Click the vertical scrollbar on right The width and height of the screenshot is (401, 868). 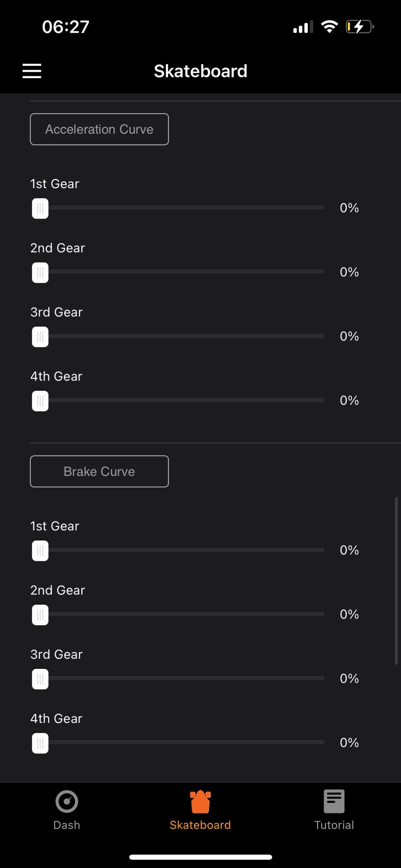396,581
